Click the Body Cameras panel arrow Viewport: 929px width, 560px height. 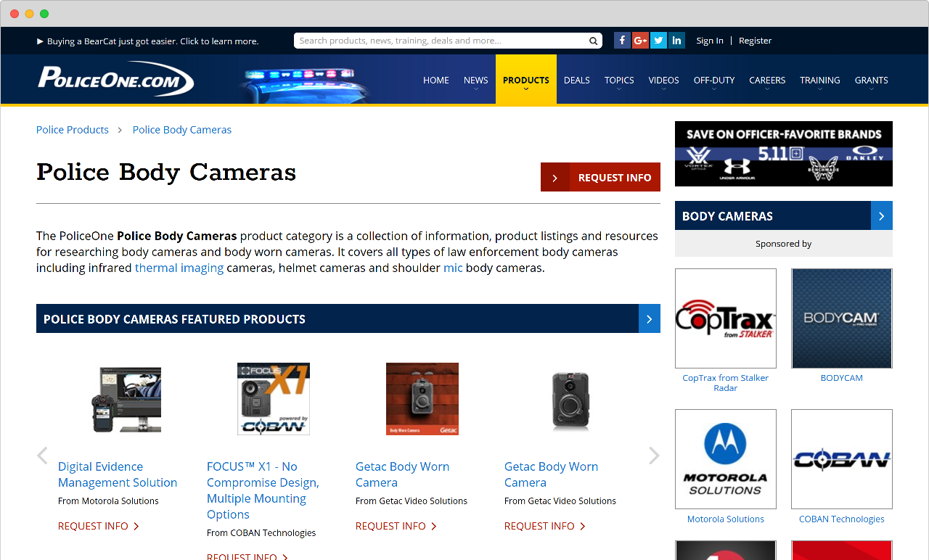click(881, 215)
